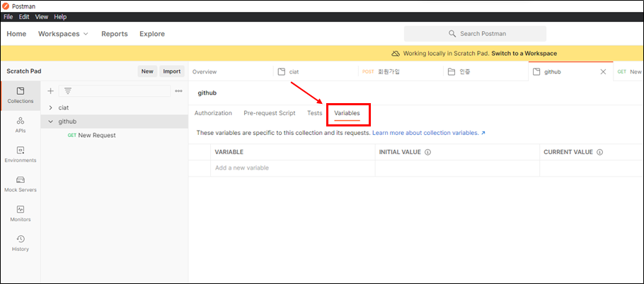644x284 pixels.
Task: Open the three-dots collection options menu
Action: pos(178,91)
